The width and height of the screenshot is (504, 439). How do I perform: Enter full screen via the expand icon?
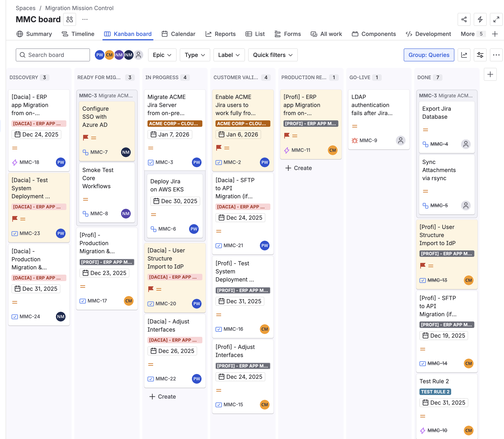496,19
